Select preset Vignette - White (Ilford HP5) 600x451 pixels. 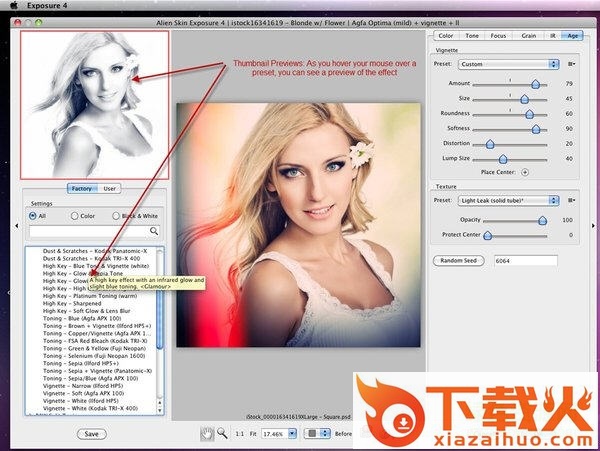(80, 401)
